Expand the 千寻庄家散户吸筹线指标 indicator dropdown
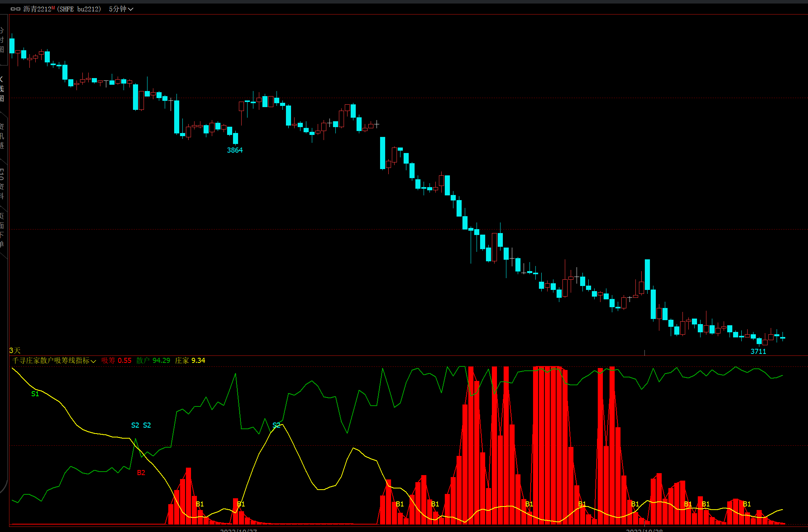Image resolution: width=808 pixels, height=532 pixels. tap(93, 361)
